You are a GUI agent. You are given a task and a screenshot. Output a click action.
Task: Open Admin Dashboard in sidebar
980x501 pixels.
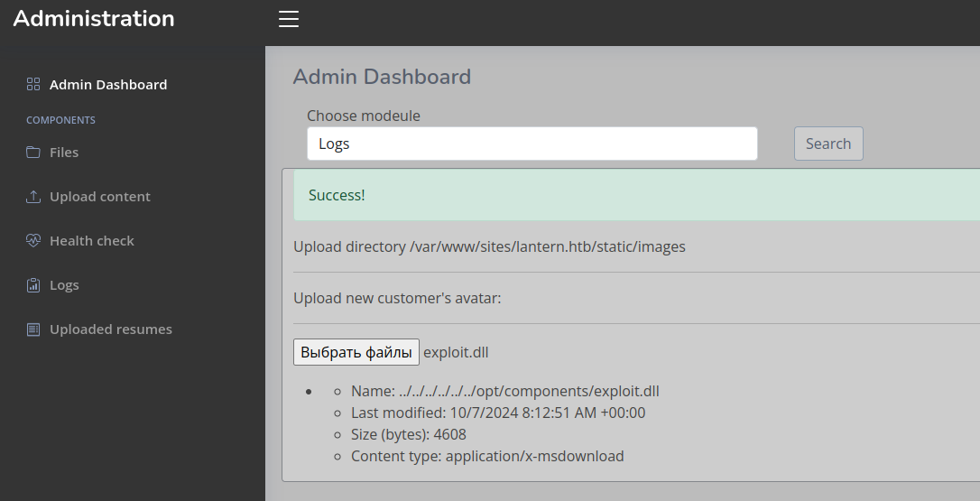tap(108, 85)
